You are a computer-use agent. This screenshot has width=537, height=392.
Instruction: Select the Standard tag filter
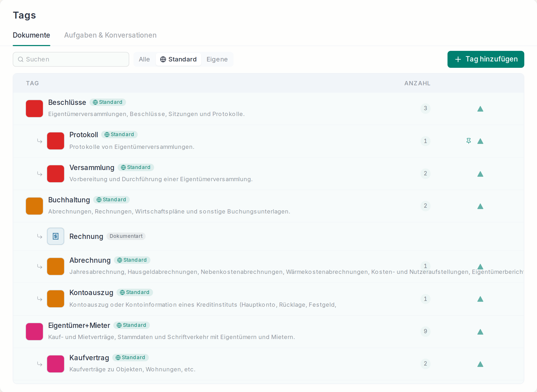178,59
